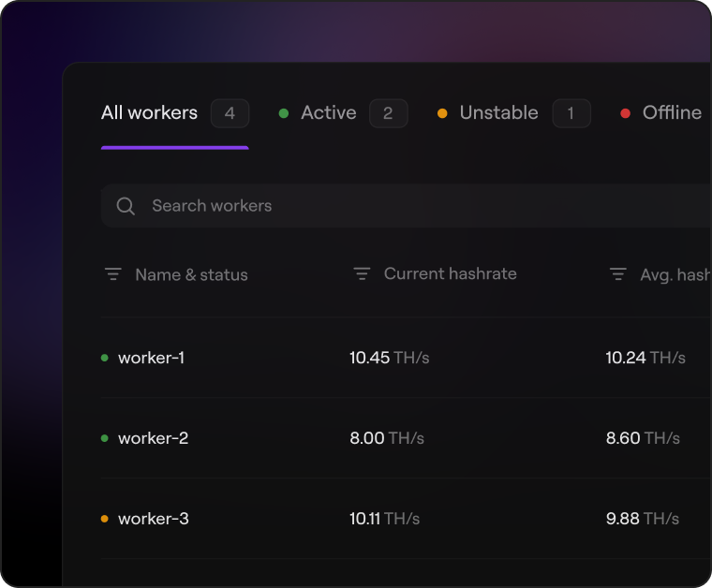Image resolution: width=712 pixels, height=588 pixels.
Task: Open the Active workers tab
Action: (343, 113)
